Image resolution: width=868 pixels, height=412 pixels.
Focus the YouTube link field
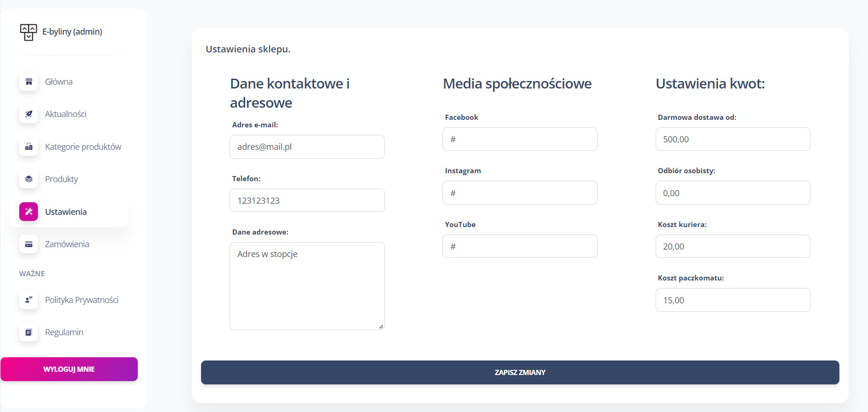click(x=520, y=246)
